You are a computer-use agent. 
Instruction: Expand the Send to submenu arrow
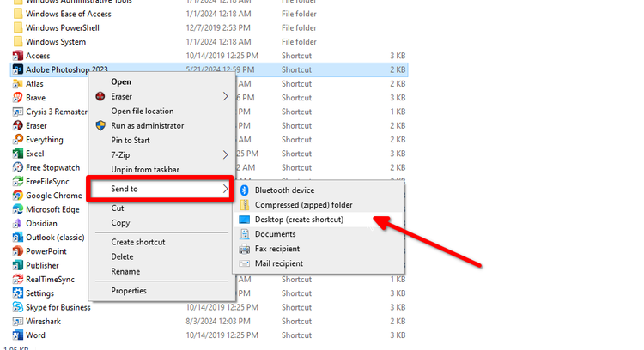225,189
